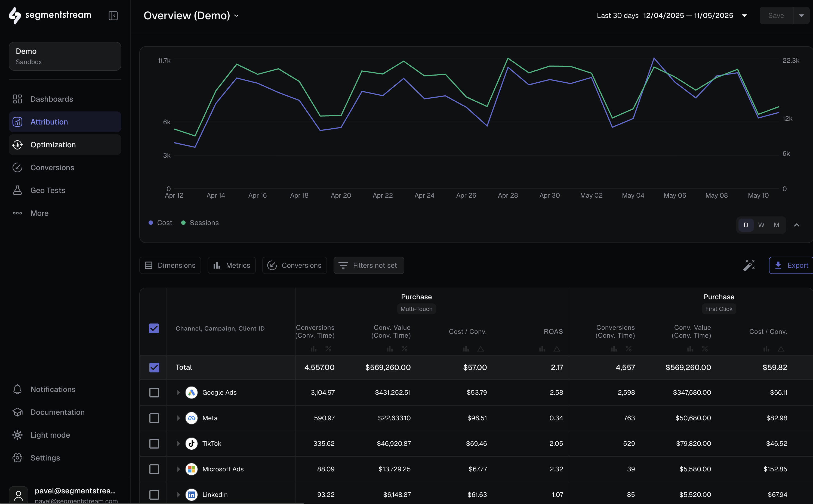Switch chart granularity to W
813x504 pixels.
point(761,225)
